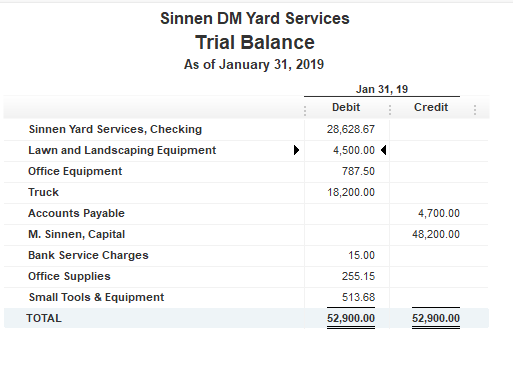Click total debit 52,900.00

[x=351, y=318]
